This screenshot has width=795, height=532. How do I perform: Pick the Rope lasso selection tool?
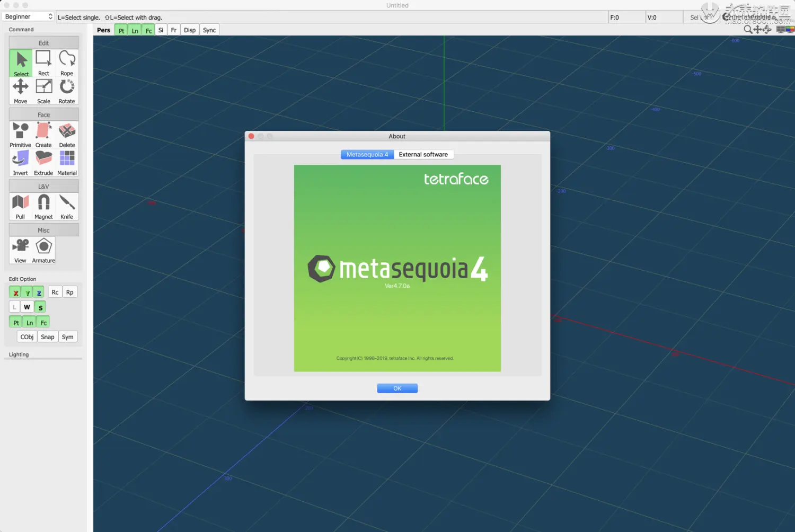[x=67, y=64]
